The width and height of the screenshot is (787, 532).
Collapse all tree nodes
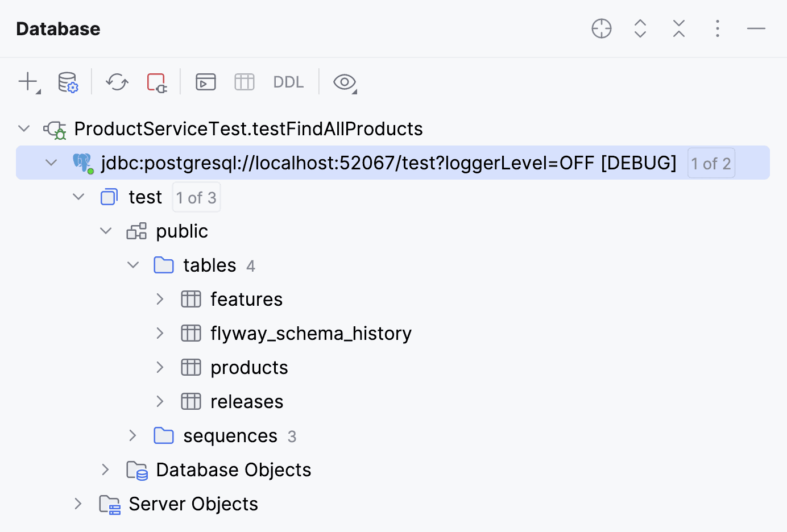[x=679, y=28]
